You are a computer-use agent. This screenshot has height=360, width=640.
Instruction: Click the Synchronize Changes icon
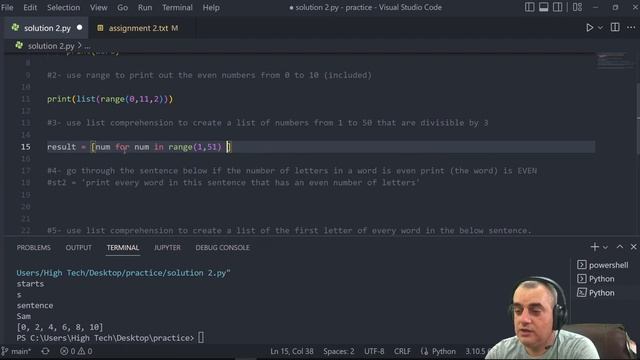click(45, 351)
